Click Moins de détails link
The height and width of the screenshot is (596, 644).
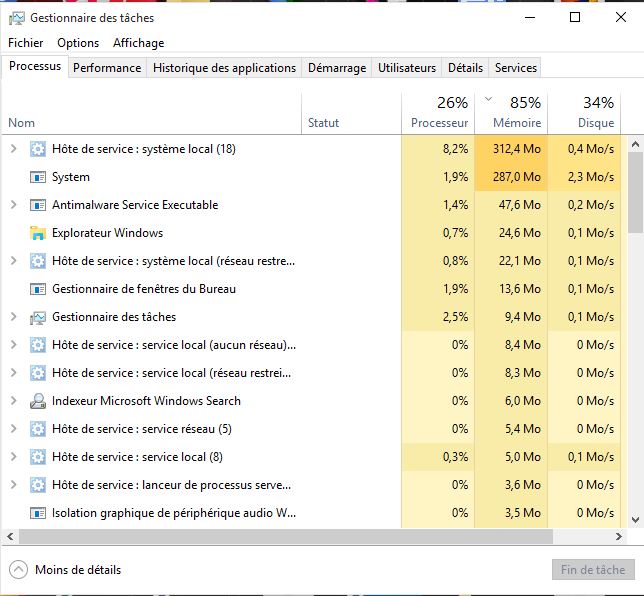coord(78,570)
